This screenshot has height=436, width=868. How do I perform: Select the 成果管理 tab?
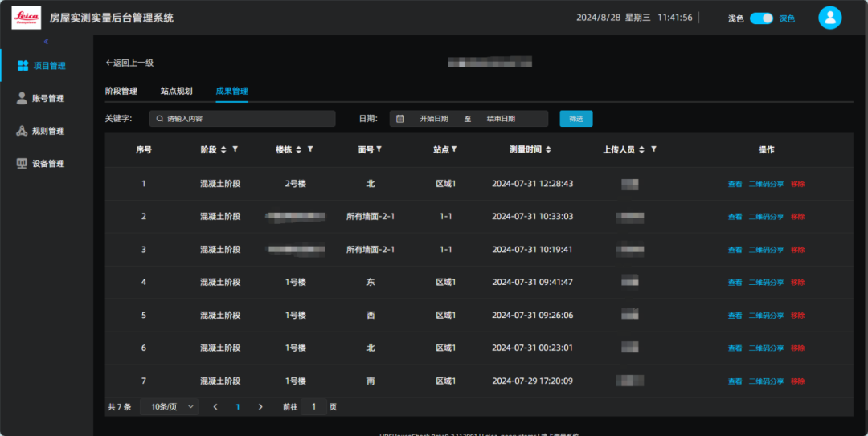pyautogui.click(x=232, y=92)
